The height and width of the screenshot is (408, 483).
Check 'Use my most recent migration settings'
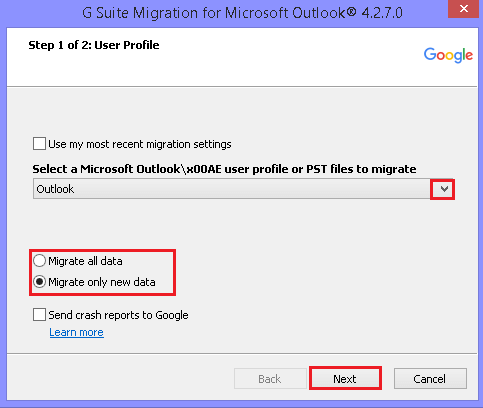[x=39, y=144]
